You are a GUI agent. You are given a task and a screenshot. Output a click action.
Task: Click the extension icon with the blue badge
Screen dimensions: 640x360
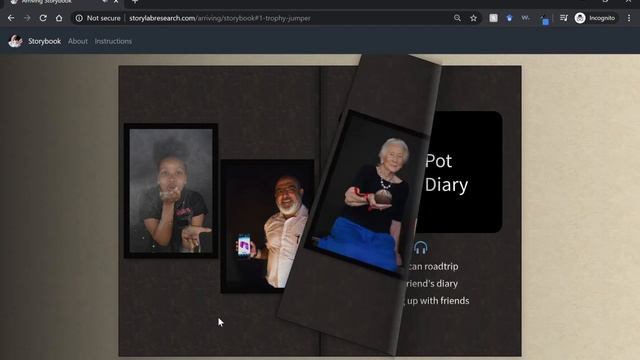coord(544,20)
